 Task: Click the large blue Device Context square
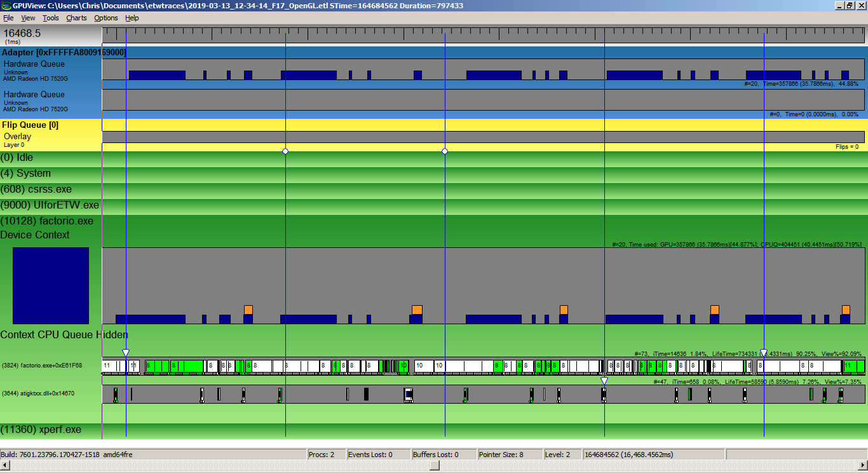(51, 285)
